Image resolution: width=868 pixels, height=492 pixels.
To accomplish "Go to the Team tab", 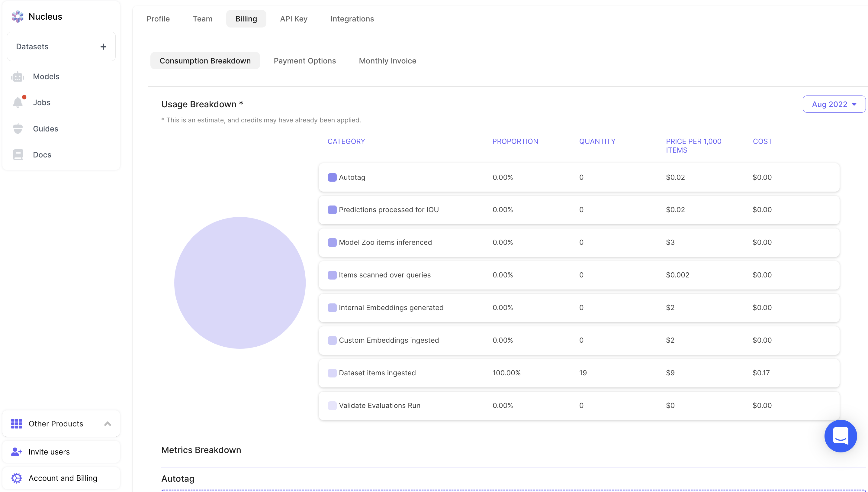I will point(202,19).
